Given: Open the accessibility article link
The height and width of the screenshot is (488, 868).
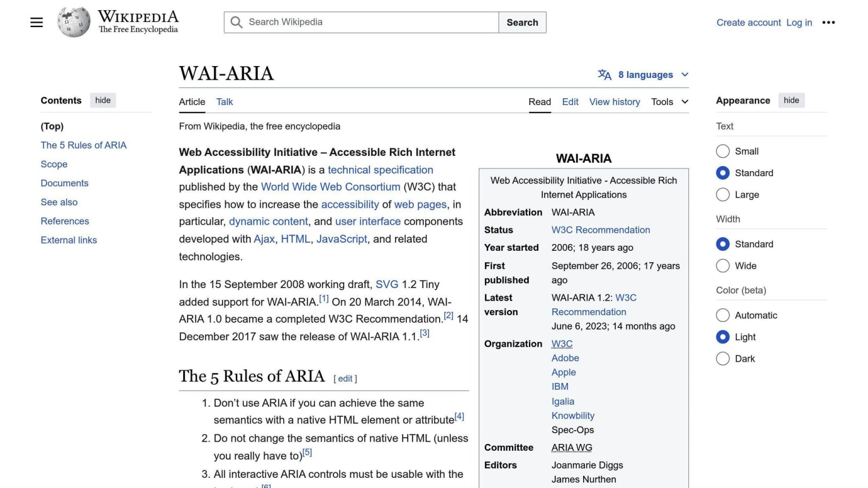Looking at the screenshot, I should tap(350, 204).
